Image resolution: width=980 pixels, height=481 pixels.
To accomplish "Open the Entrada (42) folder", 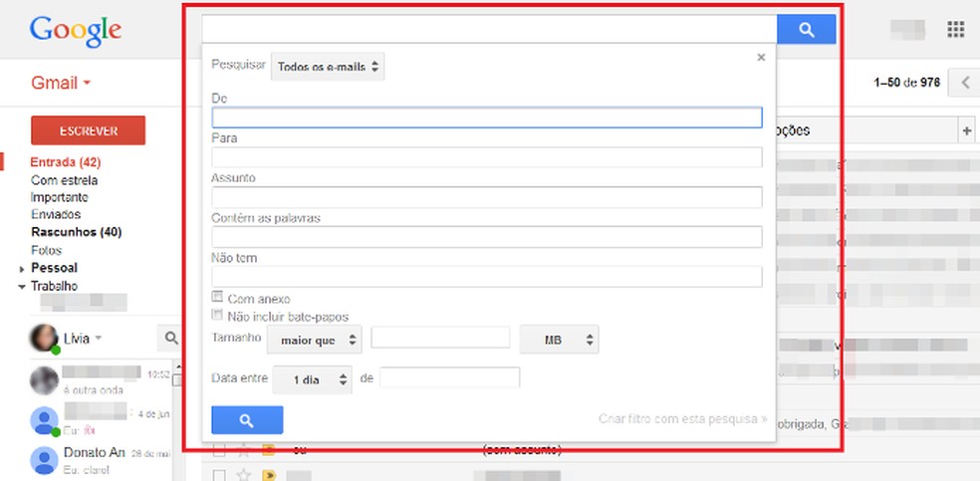I will (66, 162).
